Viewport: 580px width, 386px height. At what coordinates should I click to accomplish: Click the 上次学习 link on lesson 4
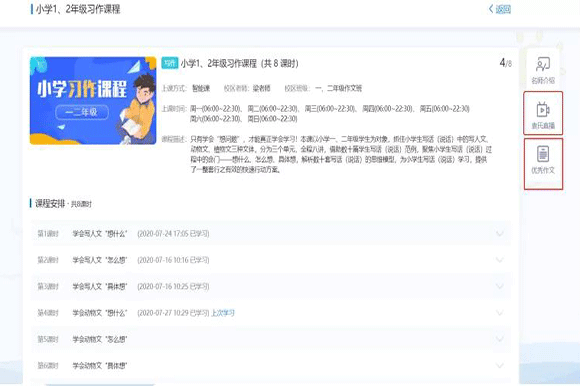pos(223,313)
